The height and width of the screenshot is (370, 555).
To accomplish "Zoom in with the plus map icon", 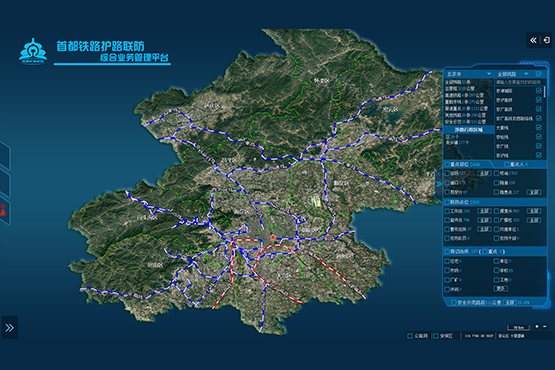I will pos(537,326).
